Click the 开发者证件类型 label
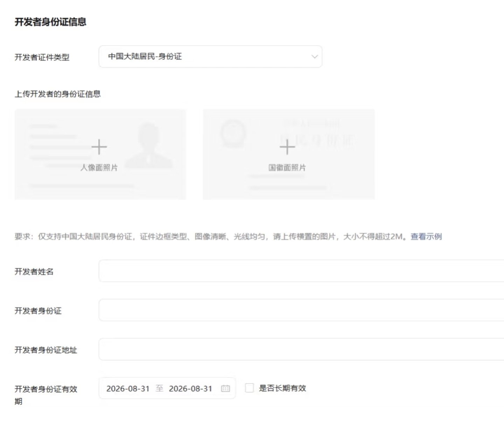Image resolution: width=504 pixels, height=423 pixels. (x=42, y=57)
